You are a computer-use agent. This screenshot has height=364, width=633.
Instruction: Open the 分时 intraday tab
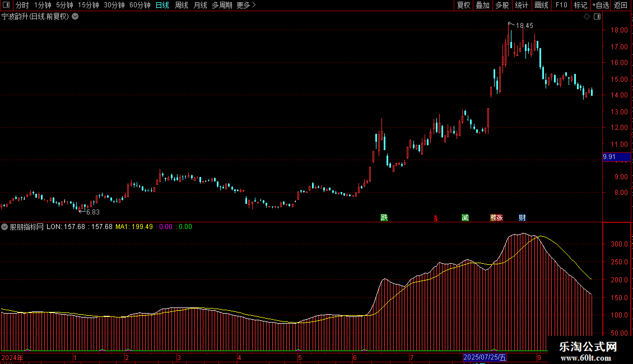tap(22, 5)
